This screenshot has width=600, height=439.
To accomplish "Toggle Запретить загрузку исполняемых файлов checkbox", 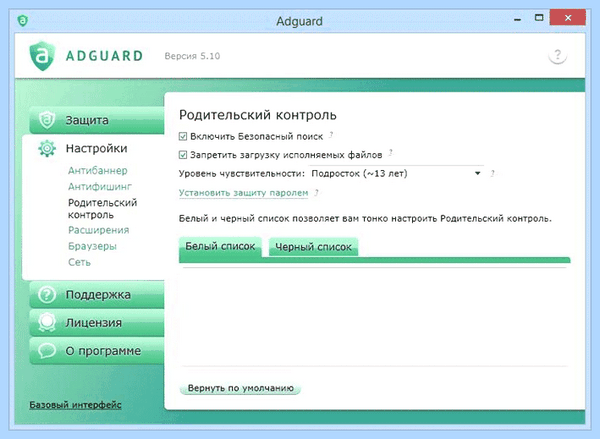I will (x=183, y=155).
